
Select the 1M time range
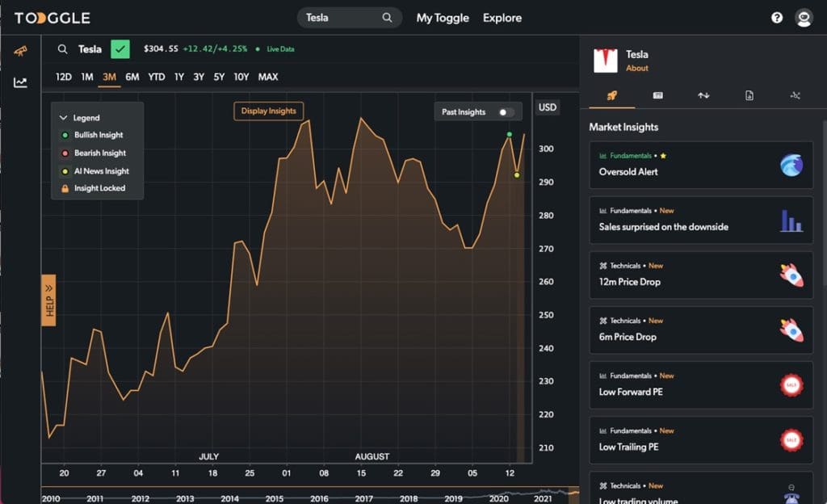coord(87,77)
